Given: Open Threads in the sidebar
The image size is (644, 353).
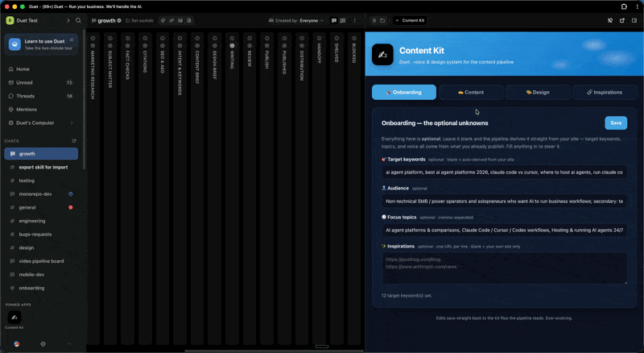Looking at the screenshot, I should 41,96.
